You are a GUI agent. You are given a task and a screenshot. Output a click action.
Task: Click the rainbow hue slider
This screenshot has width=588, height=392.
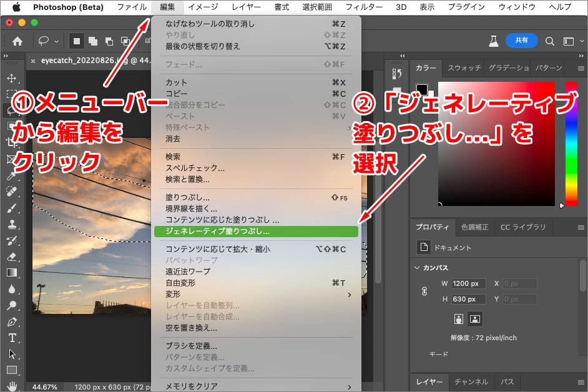pyautogui.click(x=571, y=144)
